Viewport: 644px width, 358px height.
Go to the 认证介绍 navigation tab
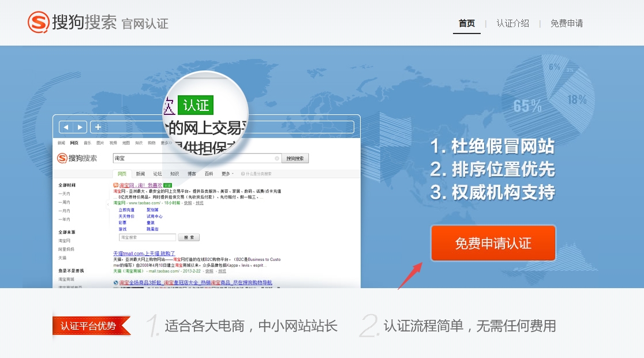pos(512,24)
